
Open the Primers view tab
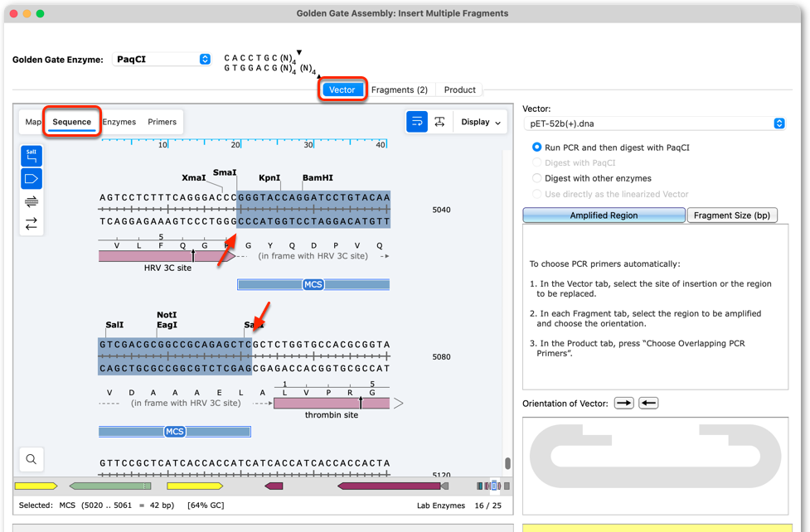coord(162,122)
